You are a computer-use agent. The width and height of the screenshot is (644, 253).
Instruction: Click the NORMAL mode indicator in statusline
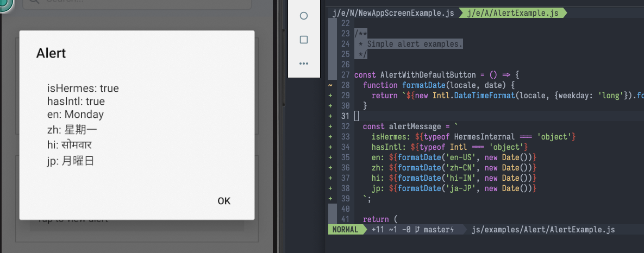tap(346, 230)
